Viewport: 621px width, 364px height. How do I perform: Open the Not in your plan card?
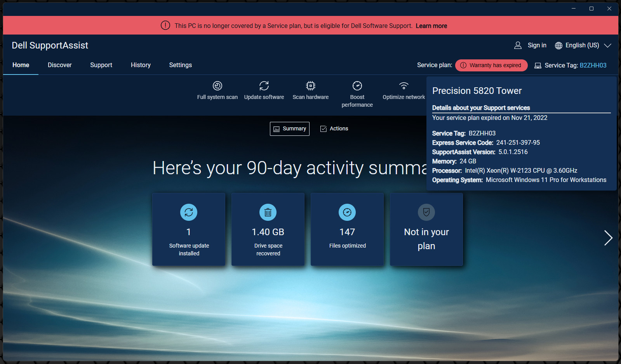[x=426, y=229]
